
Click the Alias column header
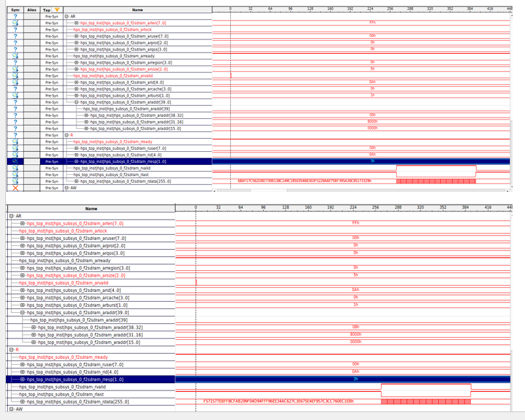[x=32, y=10]
